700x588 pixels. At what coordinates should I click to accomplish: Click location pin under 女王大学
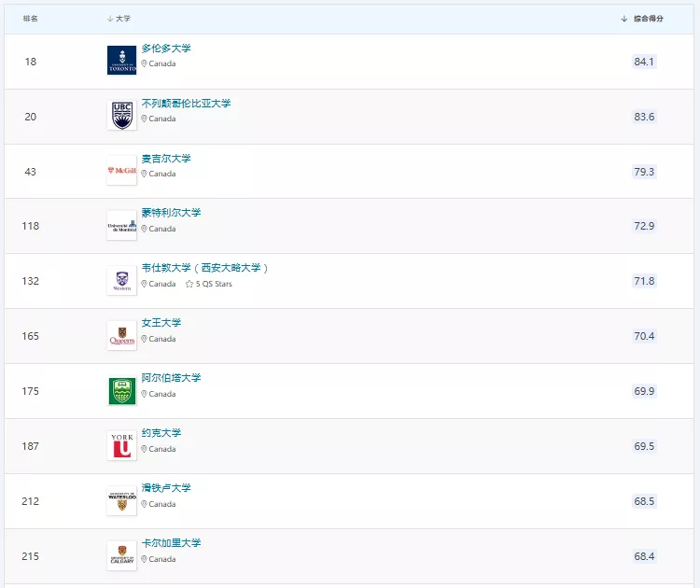coord(144,339)
